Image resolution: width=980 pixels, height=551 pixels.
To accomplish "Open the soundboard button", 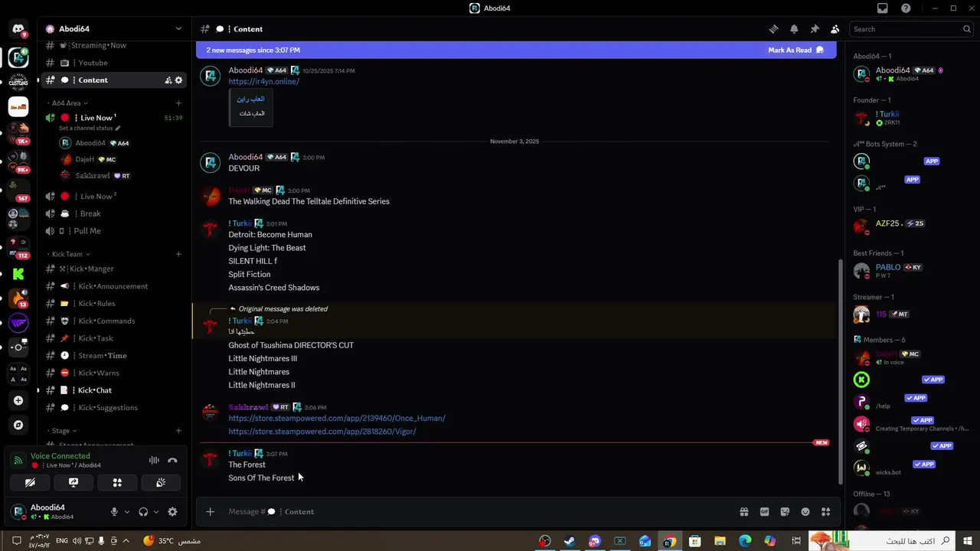I will click(161, 483).
